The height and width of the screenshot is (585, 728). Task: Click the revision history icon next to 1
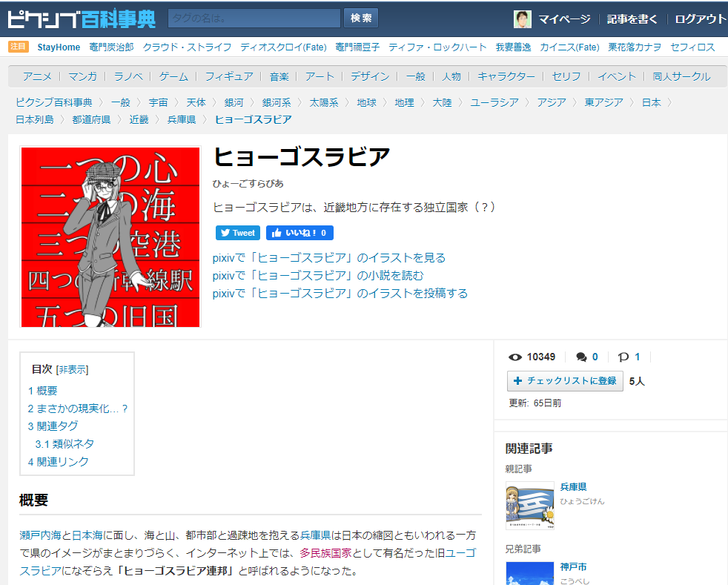pos(624,357)
